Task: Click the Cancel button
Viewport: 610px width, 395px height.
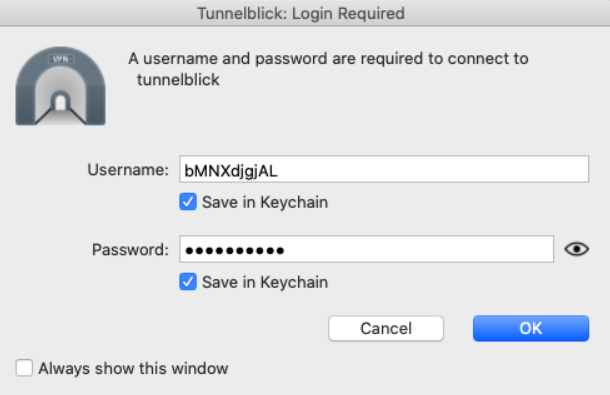Action: (386, 328)
